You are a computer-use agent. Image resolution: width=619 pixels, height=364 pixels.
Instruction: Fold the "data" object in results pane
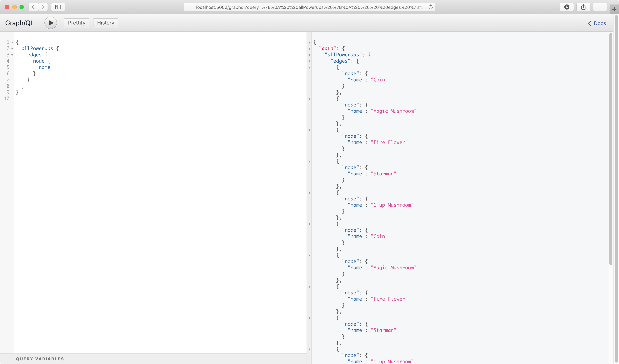tap(309, 49)
